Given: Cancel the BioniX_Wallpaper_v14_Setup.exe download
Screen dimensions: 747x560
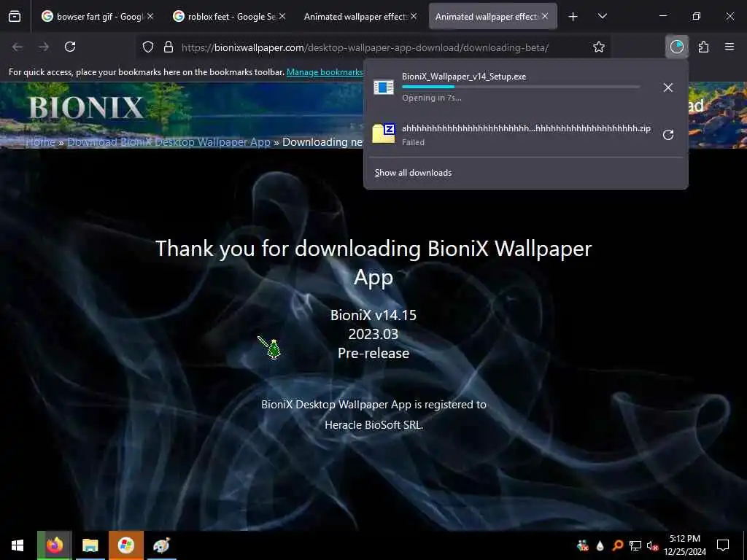Looking at the screenshot, I should click(x=668, y=87).
